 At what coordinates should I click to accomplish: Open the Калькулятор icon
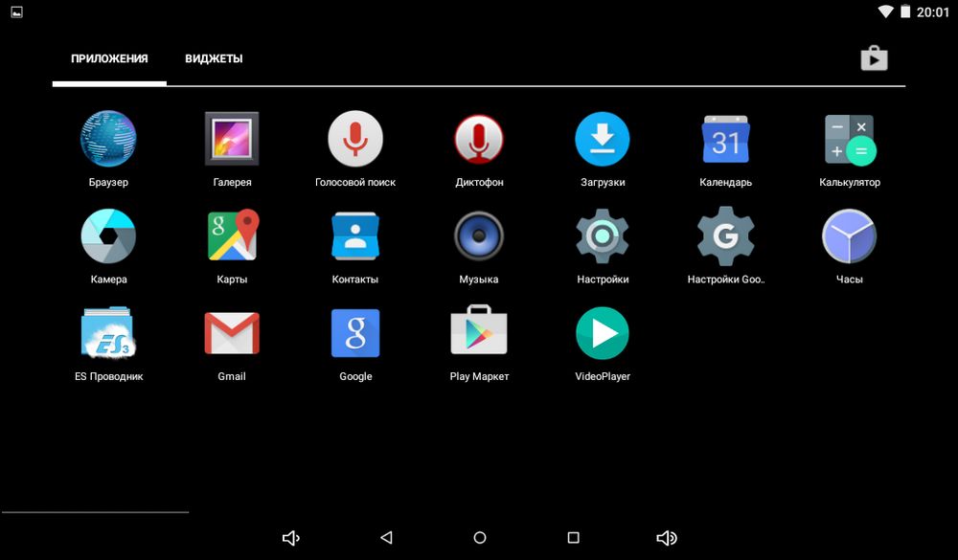(x=850, y=140)
